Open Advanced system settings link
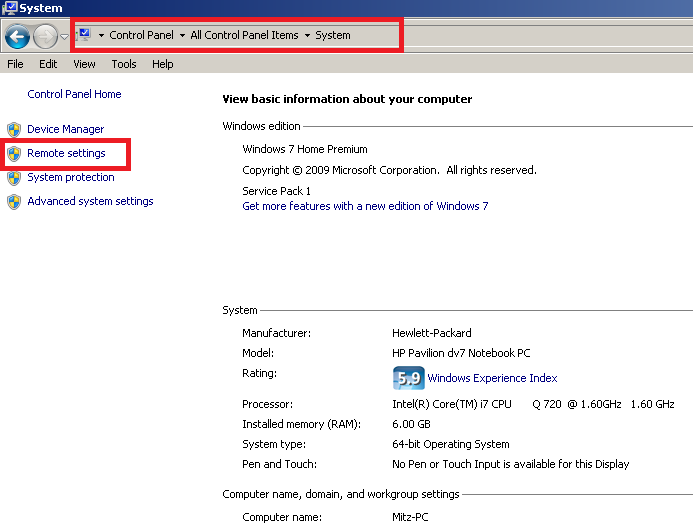The height and width of the screenshot is (526, 693). 90,201
